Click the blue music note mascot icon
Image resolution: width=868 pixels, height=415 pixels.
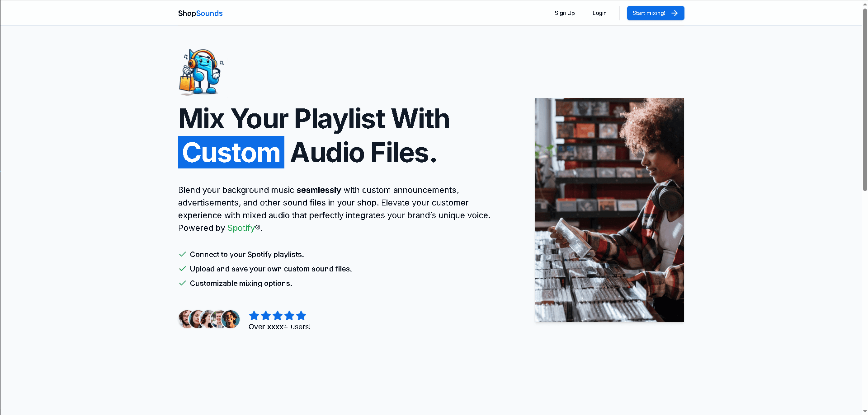tap(201, 72)
